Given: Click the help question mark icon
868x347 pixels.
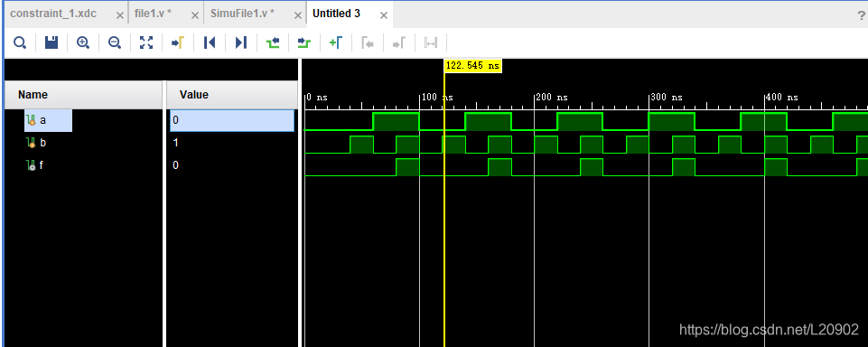Looking at the screenshot, I should [x=861, y=15].
